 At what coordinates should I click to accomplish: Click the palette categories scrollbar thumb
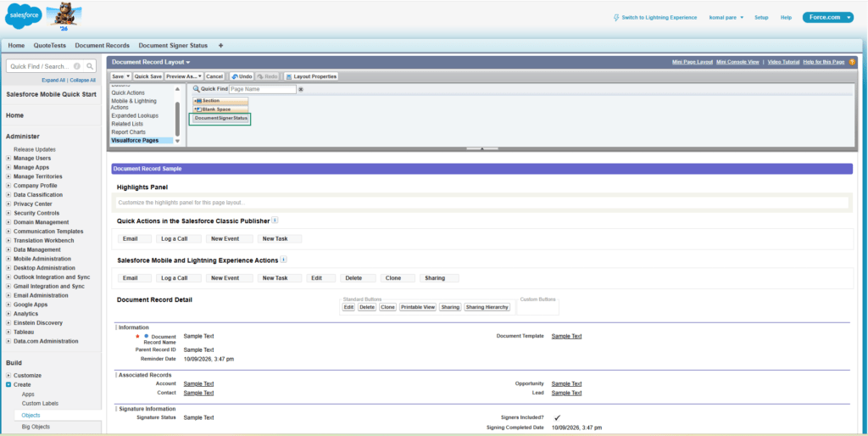pyautogui.click(x=177, y=119)
